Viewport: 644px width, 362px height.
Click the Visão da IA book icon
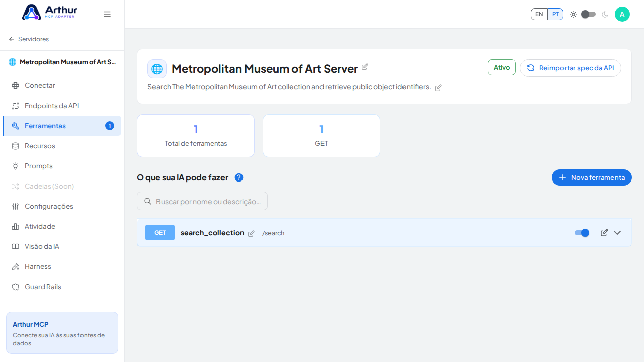point(16,246)
